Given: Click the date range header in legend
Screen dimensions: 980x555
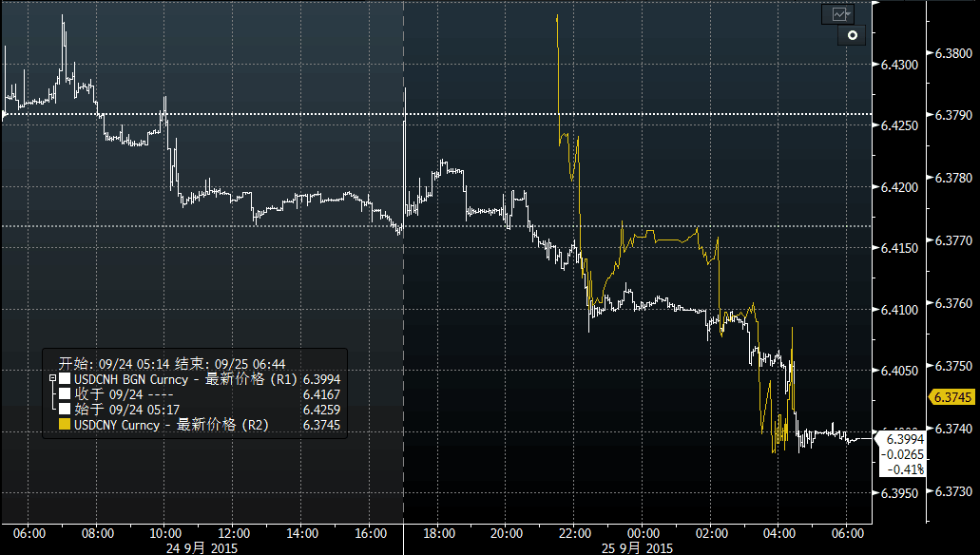Looking at the screenshot, I should 172,363.
